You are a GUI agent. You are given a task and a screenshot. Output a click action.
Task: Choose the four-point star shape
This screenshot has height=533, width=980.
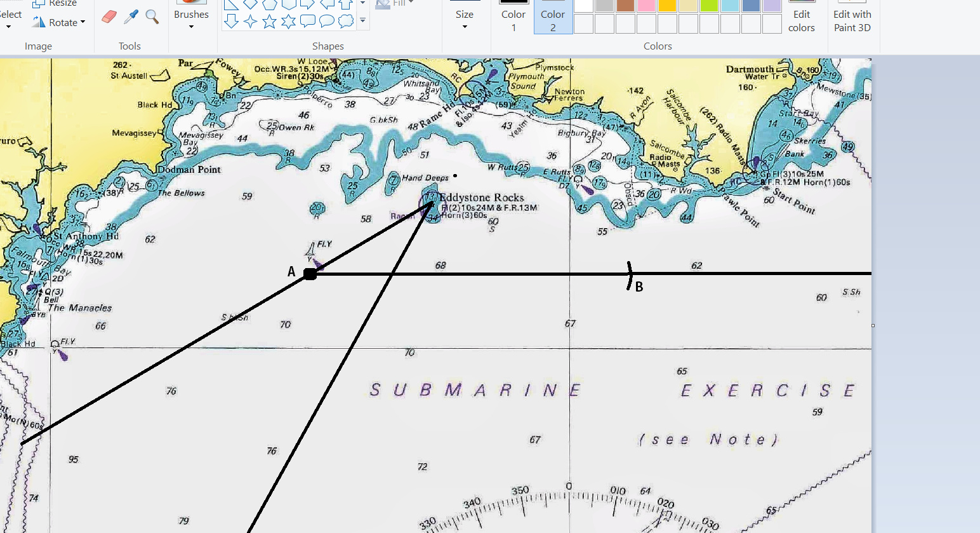(251, 22)
